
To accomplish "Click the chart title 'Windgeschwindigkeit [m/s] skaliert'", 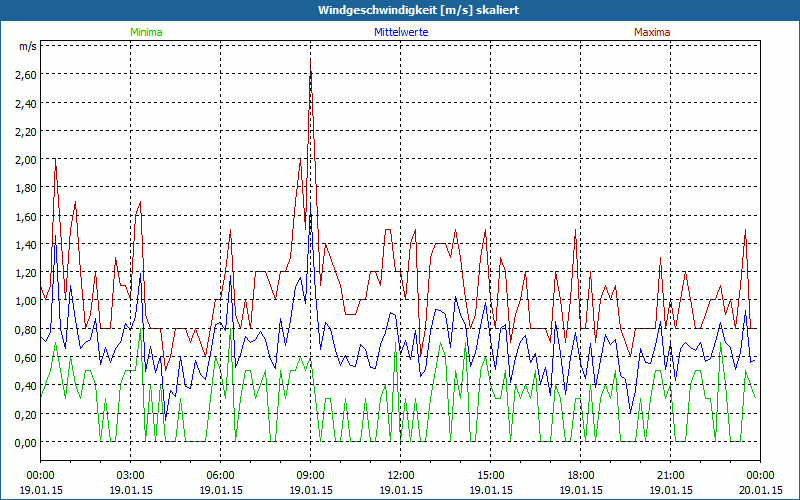I will click(x=418, y=10).
